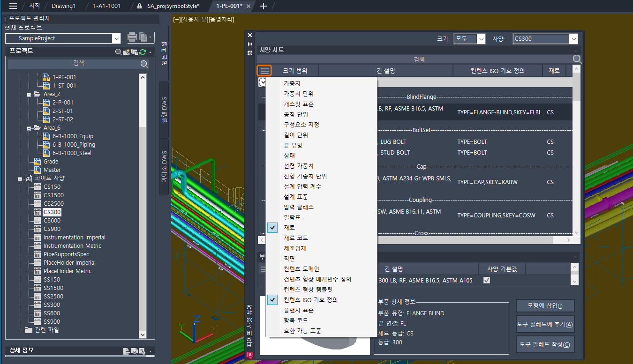Click the palette auto-hide icon below the X
This screenshot has width=633, height=364.
[x=250, y=44]
